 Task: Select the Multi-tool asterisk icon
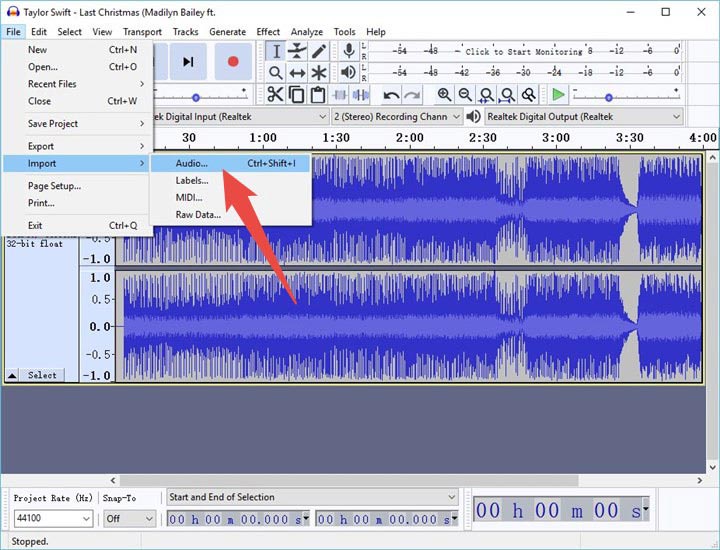[319, 73]
